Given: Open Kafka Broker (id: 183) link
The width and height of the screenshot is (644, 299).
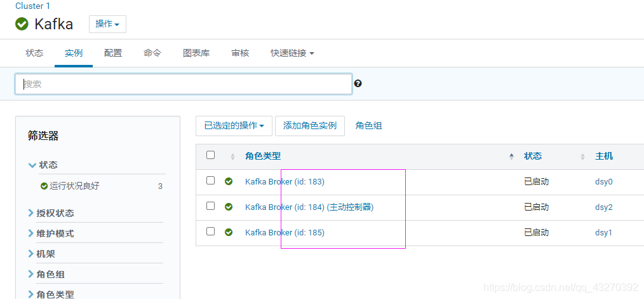Looking at the screenshot, I should [285, 181].
